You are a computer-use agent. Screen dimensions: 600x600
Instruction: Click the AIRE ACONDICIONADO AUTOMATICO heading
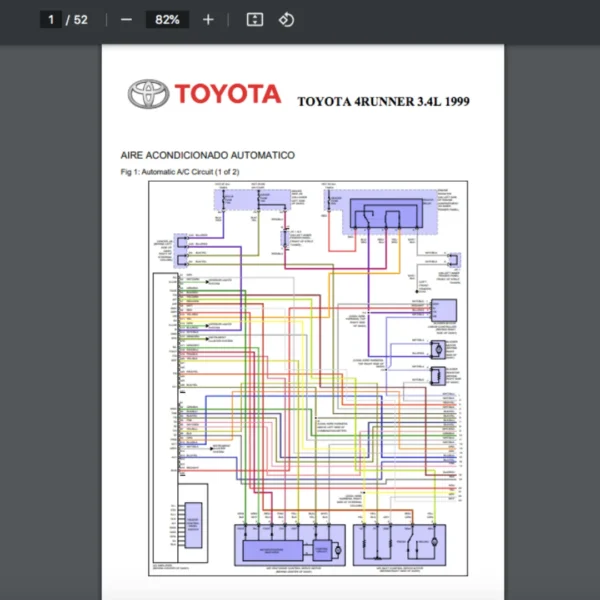click(207, 156)
